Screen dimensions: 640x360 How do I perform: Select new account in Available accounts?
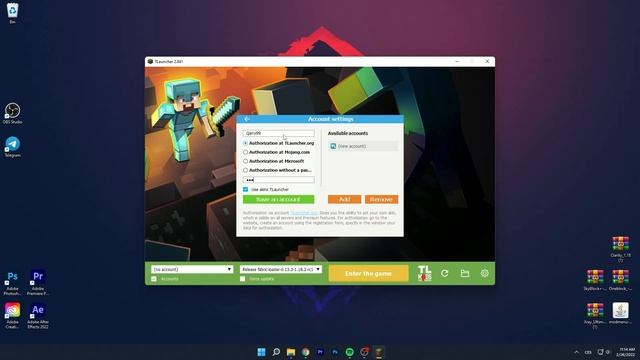pos(363,146)
